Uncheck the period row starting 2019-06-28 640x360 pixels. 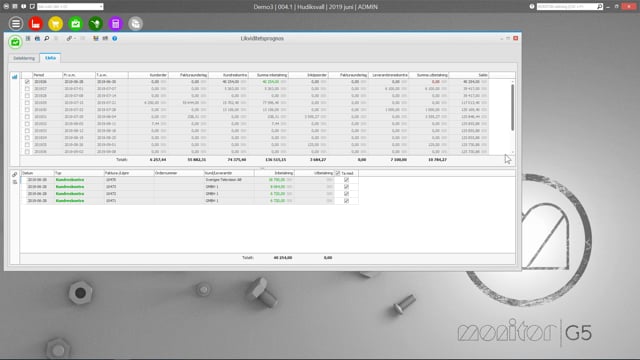27,82
